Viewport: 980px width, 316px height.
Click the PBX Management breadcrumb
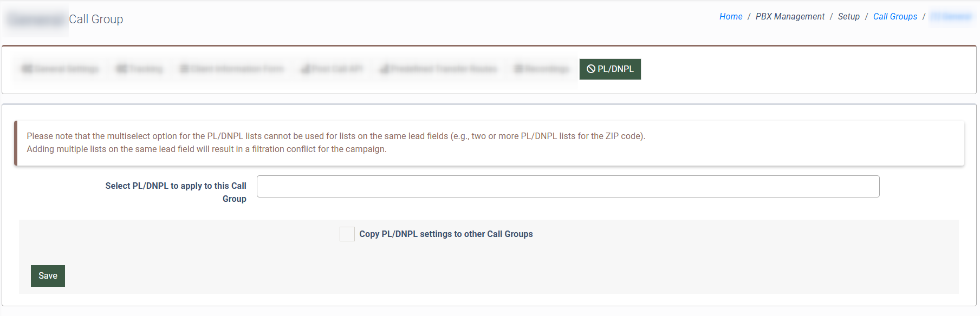pyautogui.click(x=790, y=17)
